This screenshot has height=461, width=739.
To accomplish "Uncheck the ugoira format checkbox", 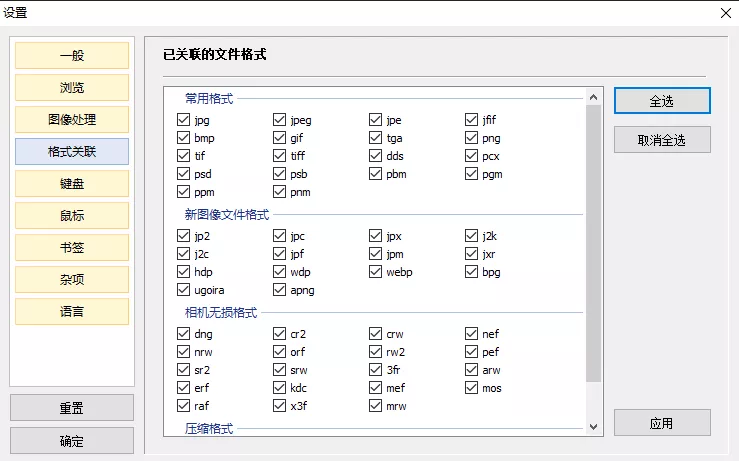I will 183,290.
